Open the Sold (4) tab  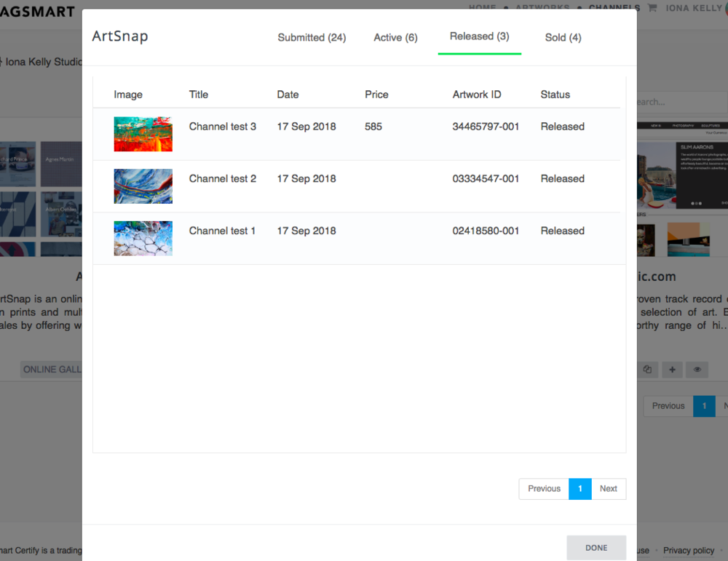[563, 38]
